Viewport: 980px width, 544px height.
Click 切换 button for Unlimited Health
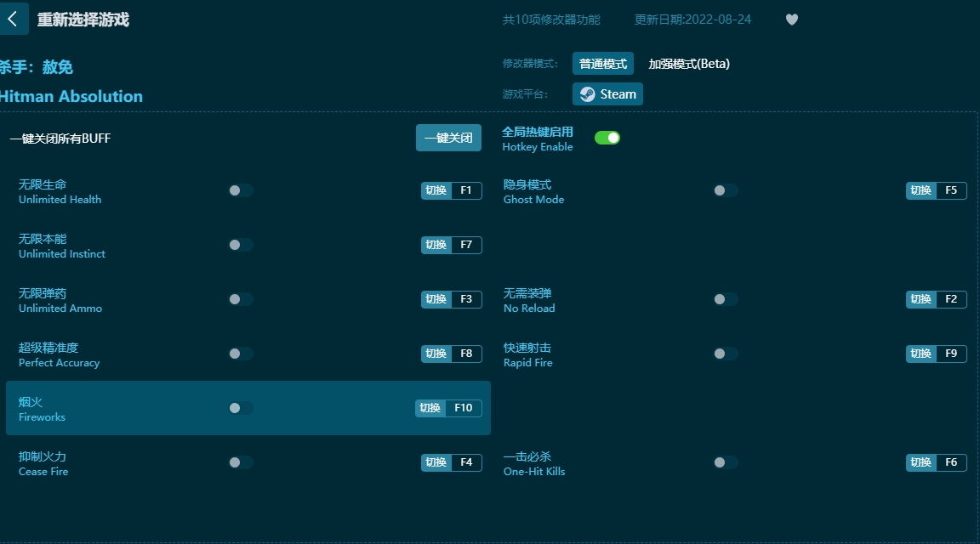[436, 190]
